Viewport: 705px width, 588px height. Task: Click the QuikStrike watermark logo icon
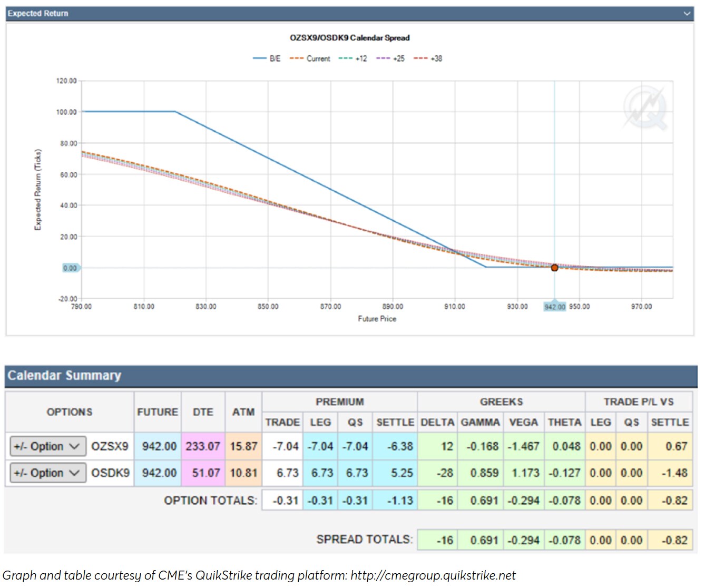(x=645, y=109)
